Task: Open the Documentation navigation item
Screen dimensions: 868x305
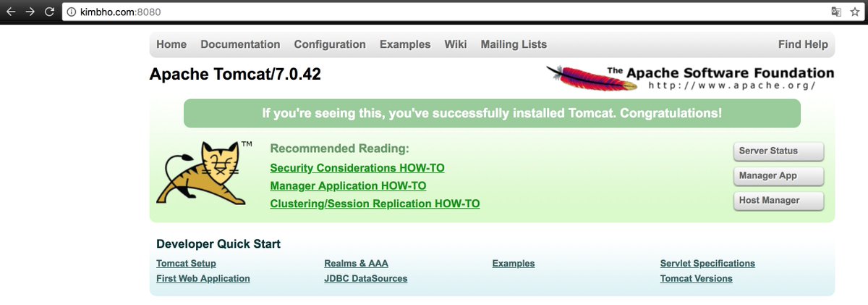Action: 240,44
